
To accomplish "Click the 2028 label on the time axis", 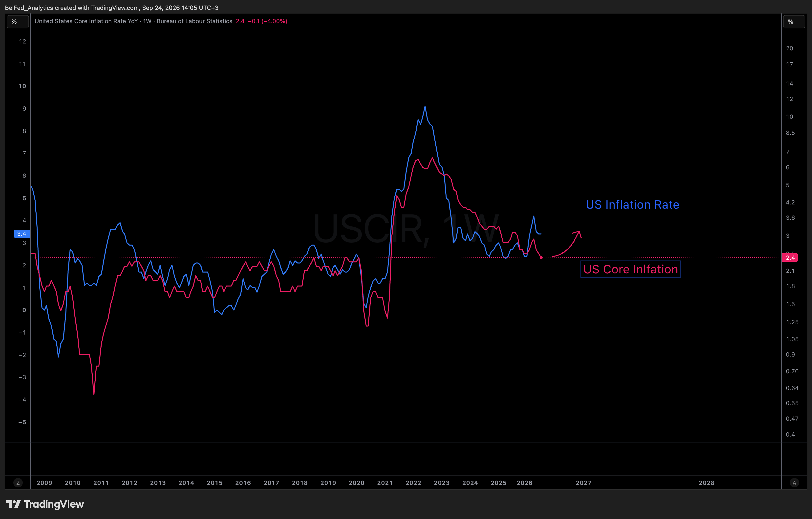I will click(x=706, y=483).
